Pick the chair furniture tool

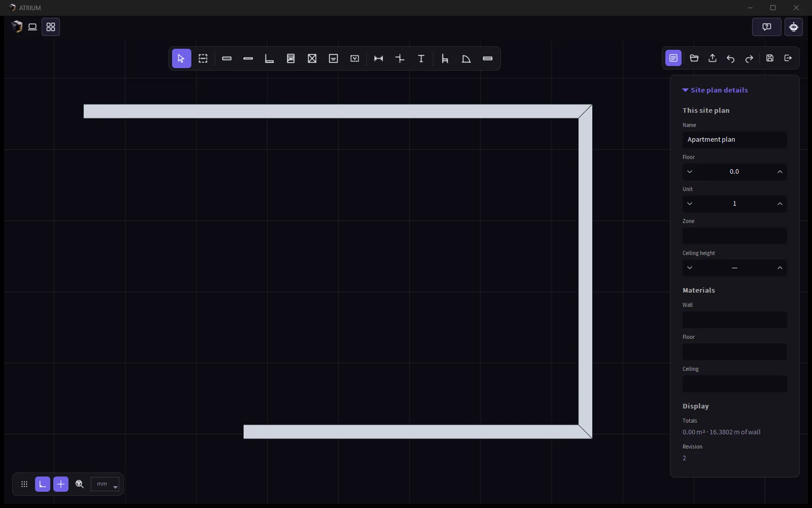[x=445, y=58]
